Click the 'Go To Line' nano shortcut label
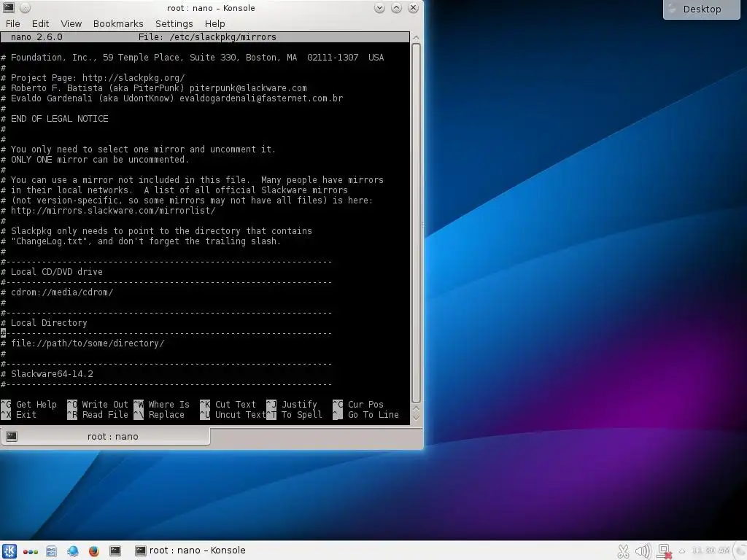Image resolution: width=747 pixels, height=560 pixels. point(373,415)
